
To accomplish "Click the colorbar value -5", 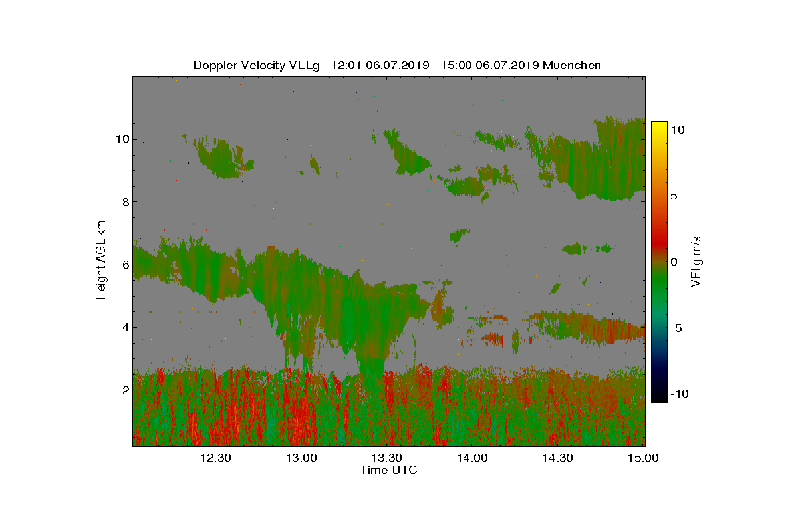I will [x=676, y=328].
